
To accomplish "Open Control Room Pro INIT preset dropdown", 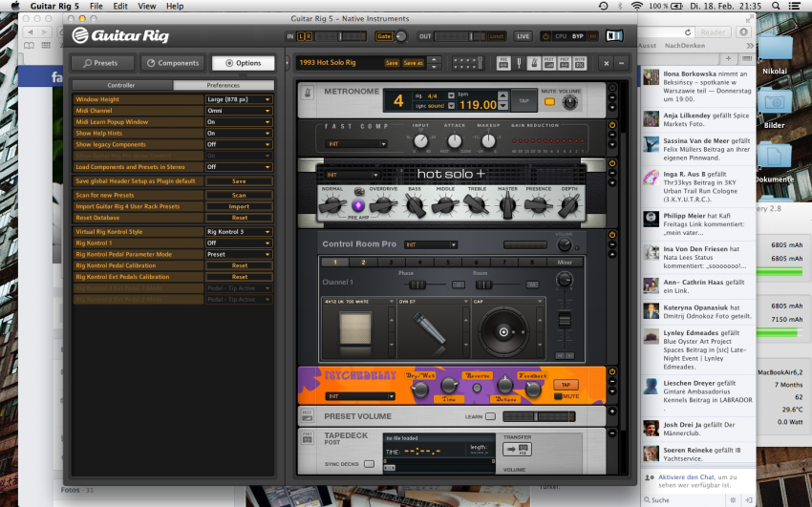I will point(430,244).
